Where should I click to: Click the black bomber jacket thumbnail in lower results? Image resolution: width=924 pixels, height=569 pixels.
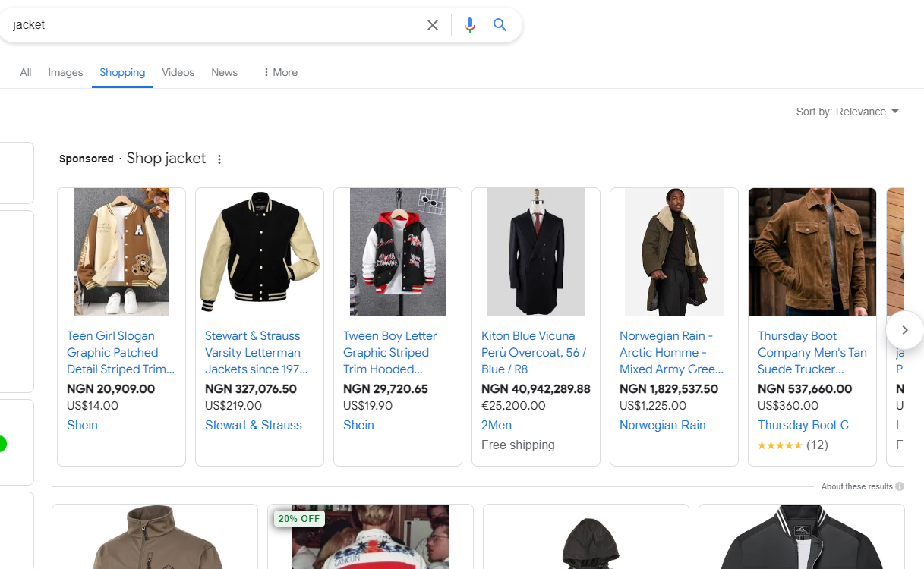click(802, 537)
